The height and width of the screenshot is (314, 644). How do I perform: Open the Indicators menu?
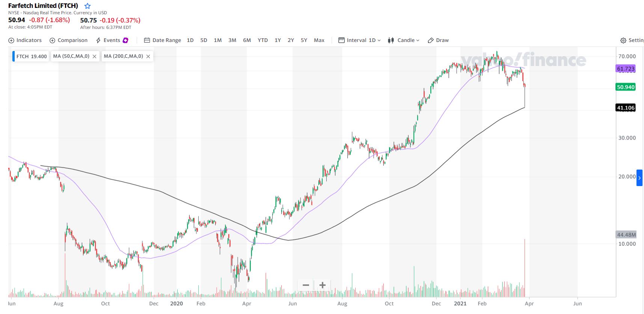(25, 40)
